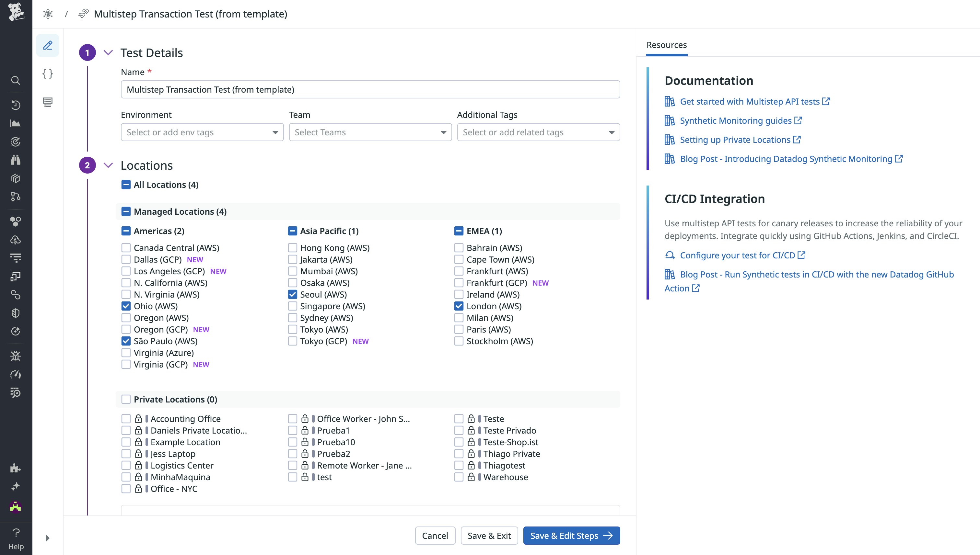980x555 pixels.
Task: Collapse the Locations section chevron
Action: tap(108, 165)
